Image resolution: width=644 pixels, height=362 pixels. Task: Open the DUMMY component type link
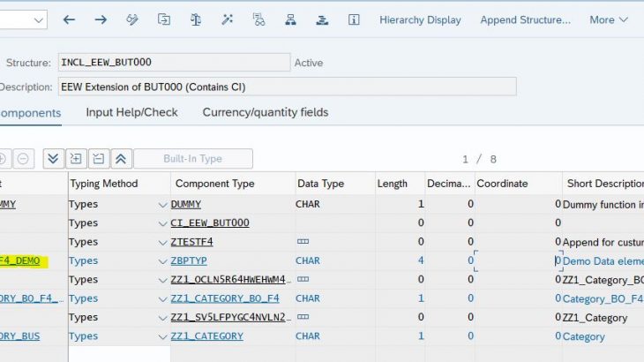[x=185, y=204]
